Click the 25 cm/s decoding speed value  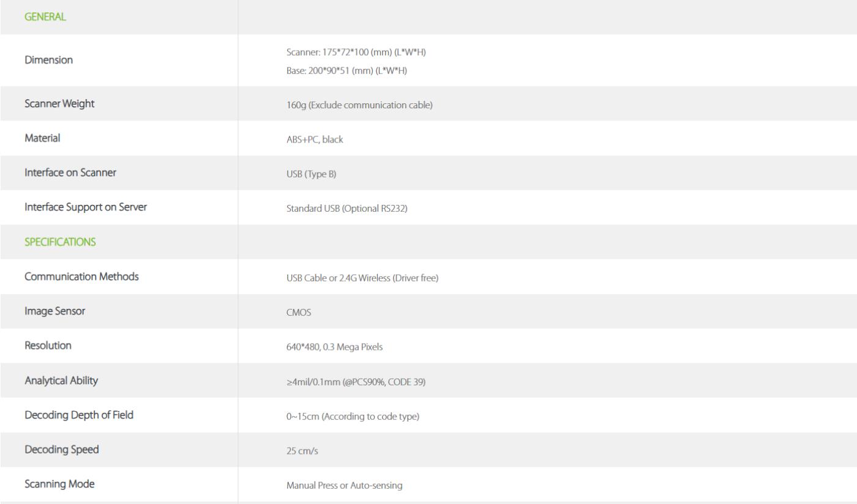(302, 451)
